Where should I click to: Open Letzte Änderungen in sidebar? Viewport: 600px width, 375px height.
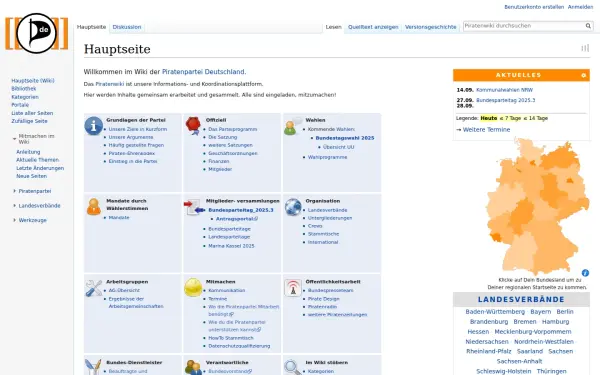pyautogui.click(x=40, y=168)
